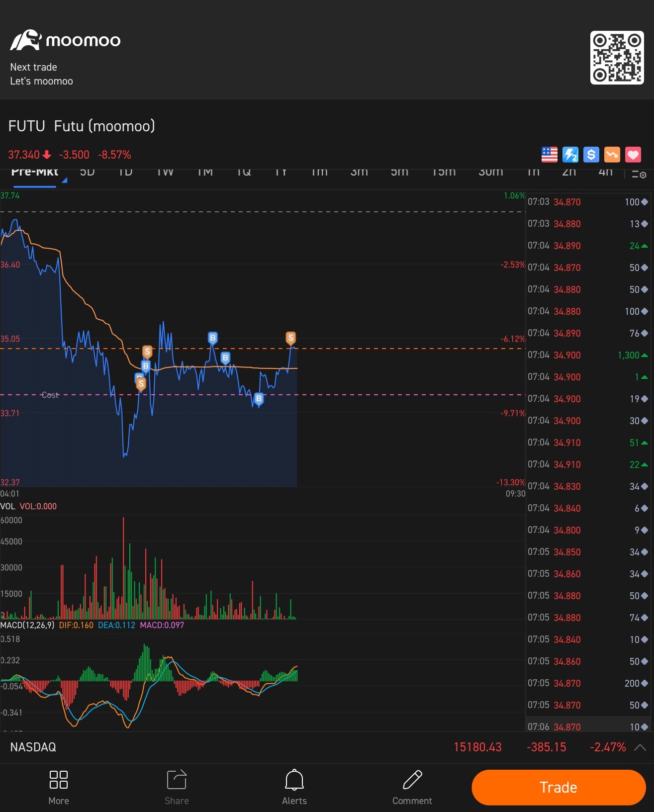The image size is (654, 812).
Task: Tap the B buy marker at the 33.7 dip
Action: [x=259, y=399]
